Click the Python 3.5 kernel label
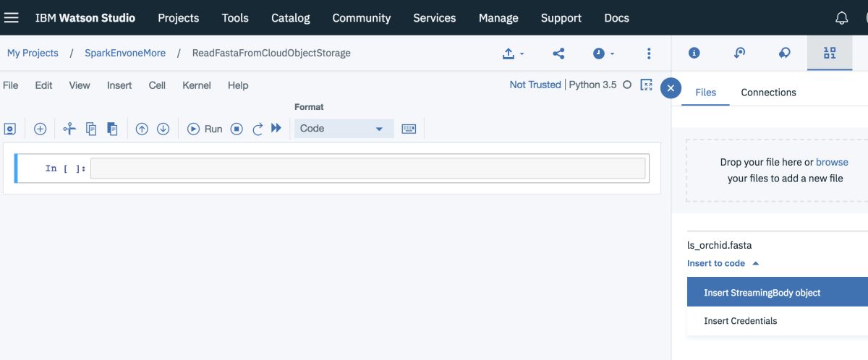This screenshot has width=868, height=360. (593, 85)
